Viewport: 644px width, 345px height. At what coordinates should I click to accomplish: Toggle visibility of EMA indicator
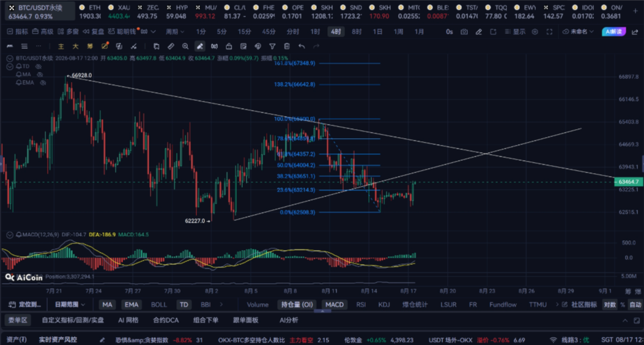point(43,83)
